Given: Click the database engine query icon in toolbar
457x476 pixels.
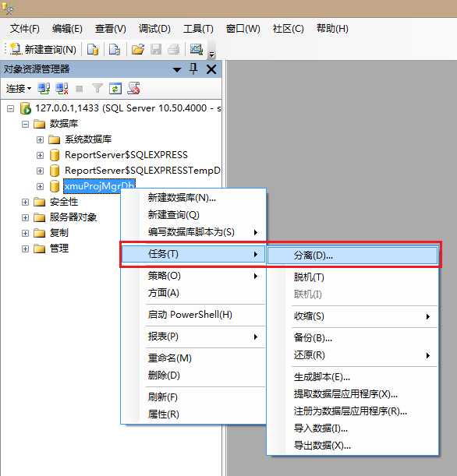Looking at the screenshot, I should [x=93, y=50].
